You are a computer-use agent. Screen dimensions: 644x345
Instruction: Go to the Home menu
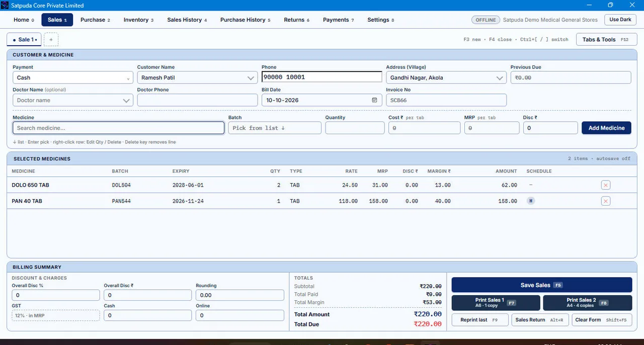coord(24,20)
